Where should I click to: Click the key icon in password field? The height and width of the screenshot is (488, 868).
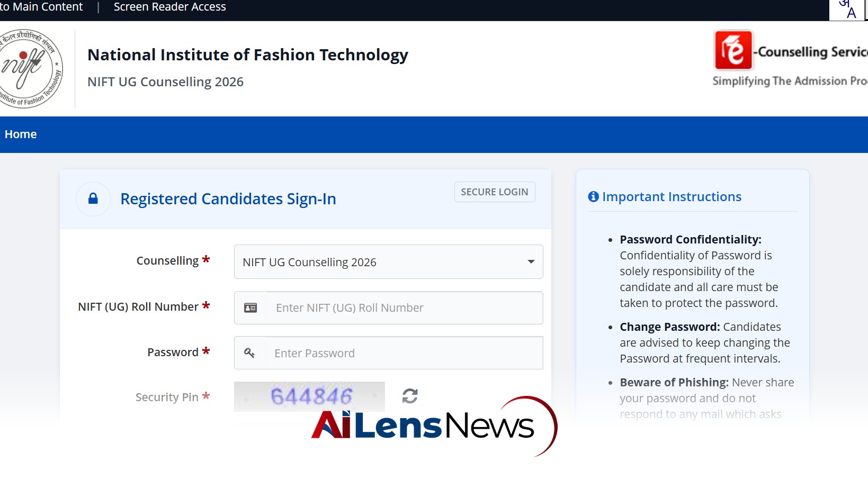(249, 353)
